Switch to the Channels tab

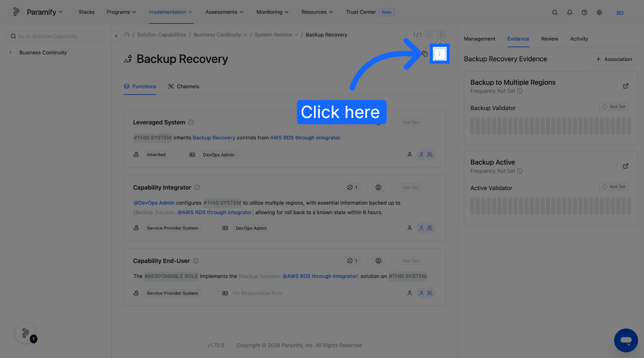pos(183,86)
